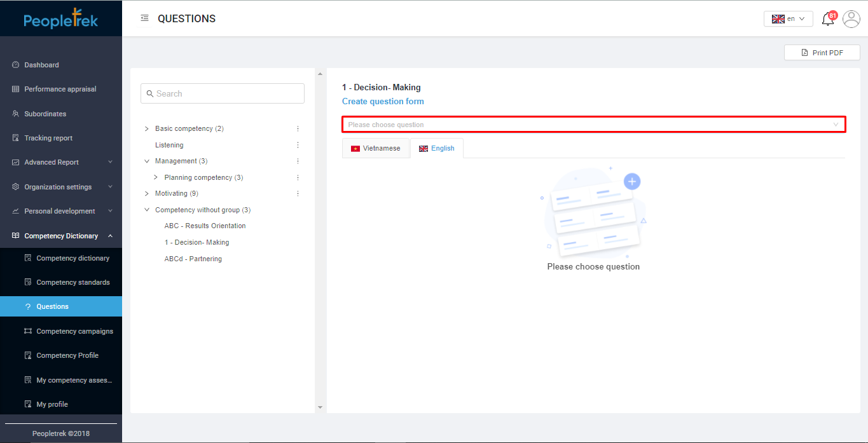This screenshot has height=443, width=868.
Task: Open My competency assessment item
Action: point(61,380)
